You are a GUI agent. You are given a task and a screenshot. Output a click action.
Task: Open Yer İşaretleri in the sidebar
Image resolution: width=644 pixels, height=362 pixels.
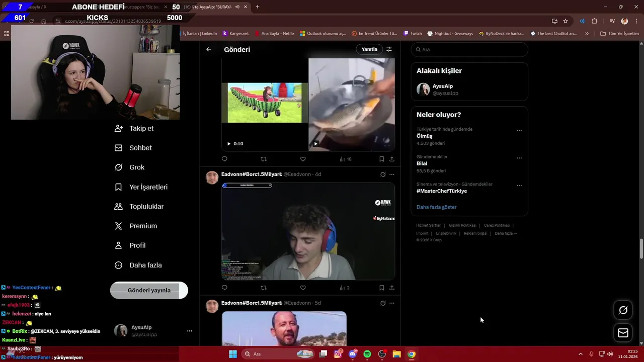[x=141, y=187]
